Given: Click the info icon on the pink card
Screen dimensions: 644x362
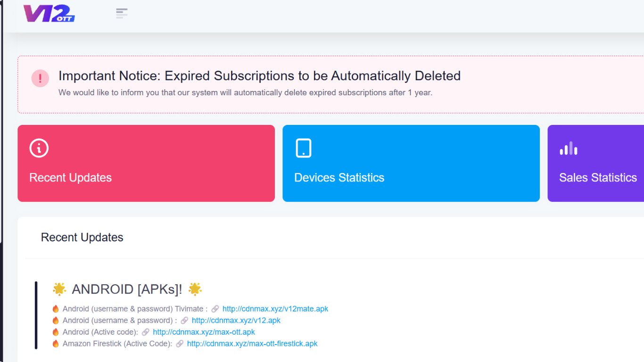Looking at the screenshot, I should coord(39,148).
